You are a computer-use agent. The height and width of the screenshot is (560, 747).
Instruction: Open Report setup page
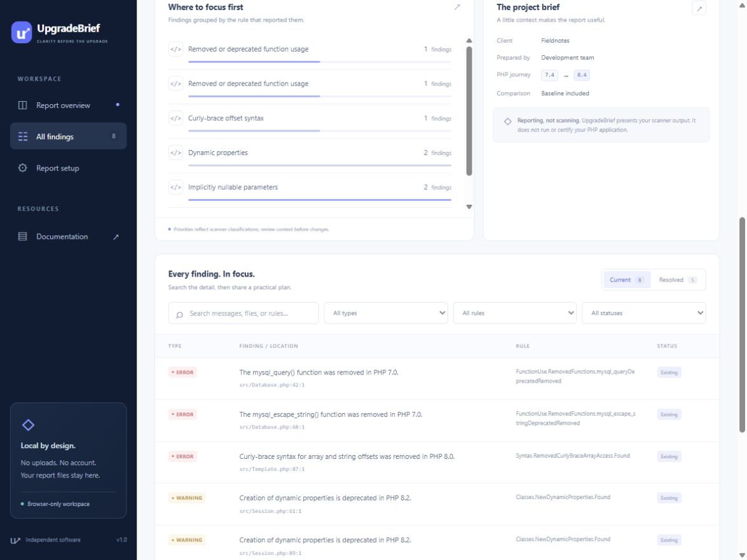click(68, 168)
